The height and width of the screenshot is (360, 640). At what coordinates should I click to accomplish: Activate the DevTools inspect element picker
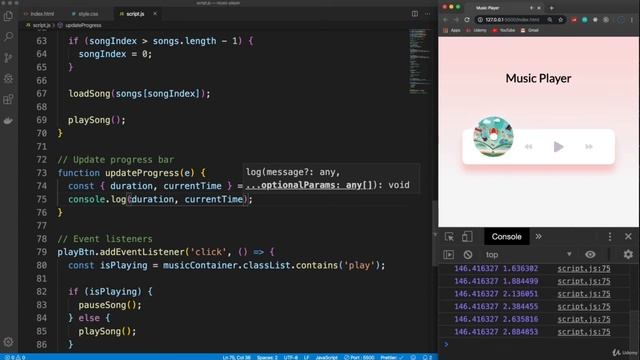pyautogui.click(x=449, y=237)
